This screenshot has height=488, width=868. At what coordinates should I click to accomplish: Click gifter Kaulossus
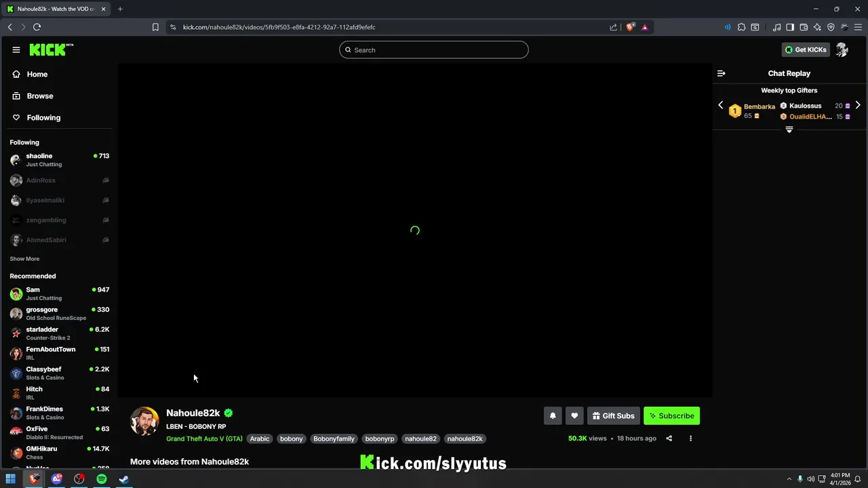(x=805, y=106)
